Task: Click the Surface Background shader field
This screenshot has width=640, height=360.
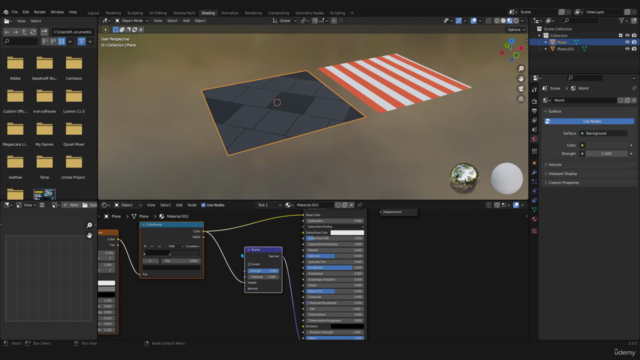Action: click(604, 133)
